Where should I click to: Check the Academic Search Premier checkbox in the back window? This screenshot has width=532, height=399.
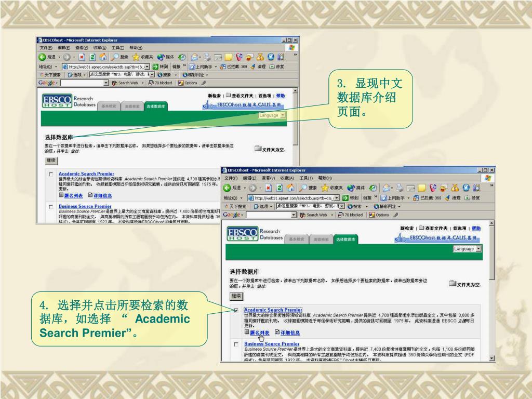tap(51, 175)
